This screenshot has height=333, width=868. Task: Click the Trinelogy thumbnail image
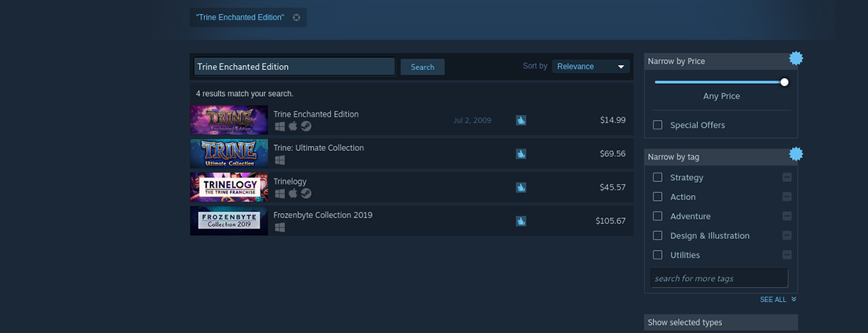(x=229, y=187)
